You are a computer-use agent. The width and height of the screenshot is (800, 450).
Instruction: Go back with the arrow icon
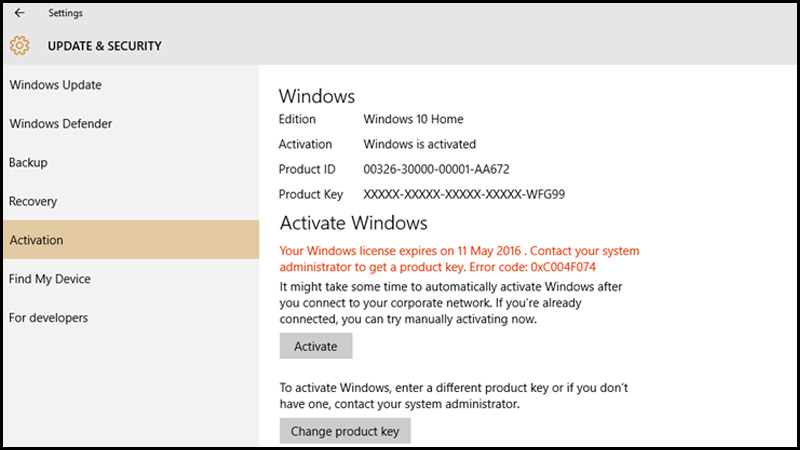pyautogui.click(x=19, y=13)
